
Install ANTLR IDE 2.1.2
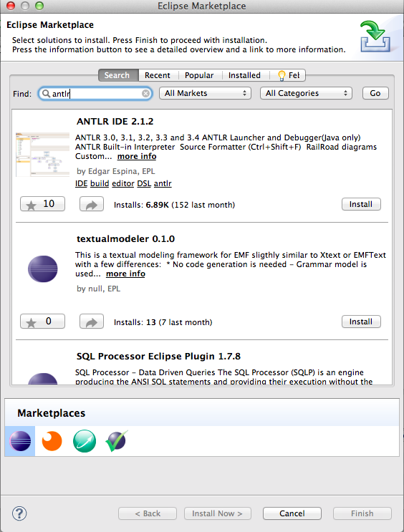361,204
